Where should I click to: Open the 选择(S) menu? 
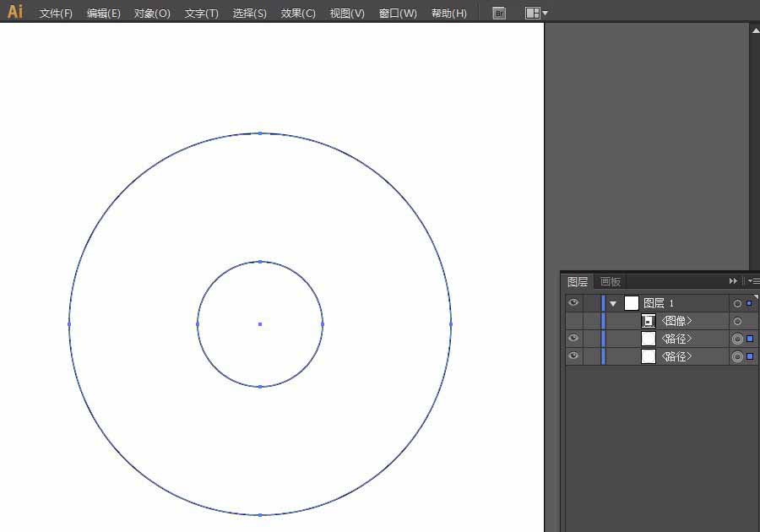point(250,13)
